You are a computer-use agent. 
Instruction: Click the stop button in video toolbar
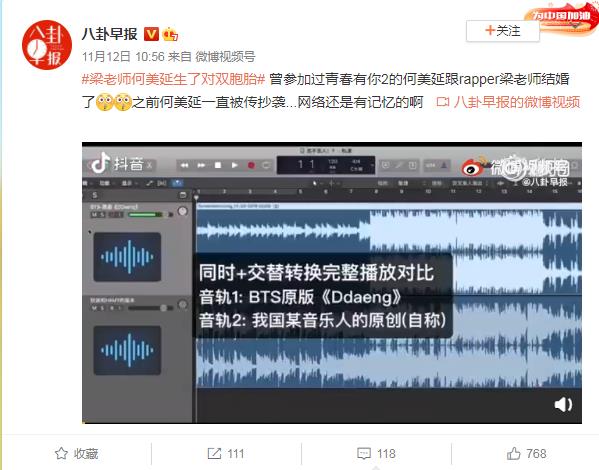(218, 165)
